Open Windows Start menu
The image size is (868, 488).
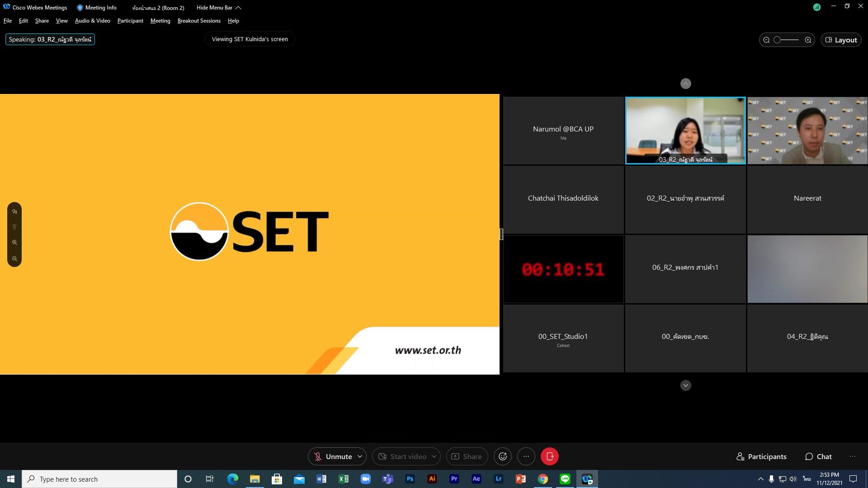tap(11, 479)
